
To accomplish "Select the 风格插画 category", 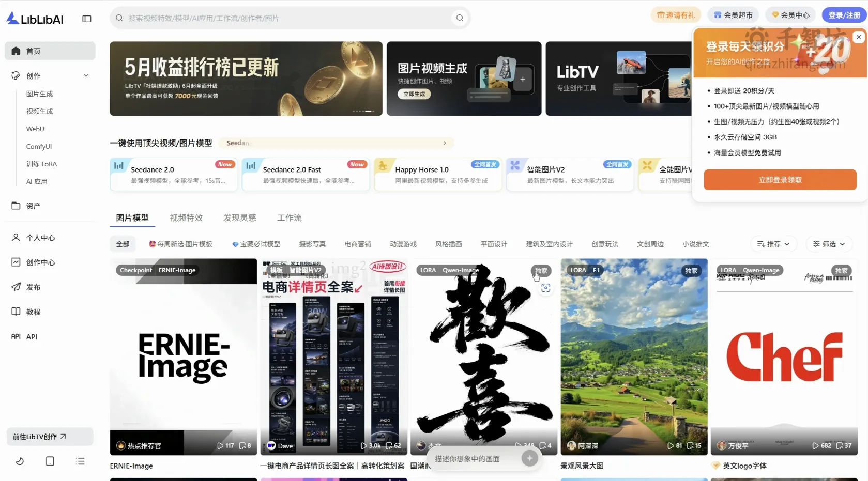I will [x=449, y=244].
